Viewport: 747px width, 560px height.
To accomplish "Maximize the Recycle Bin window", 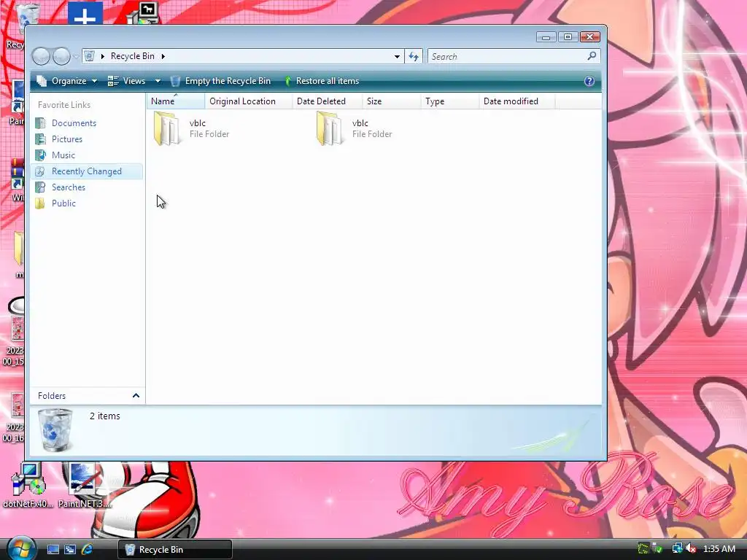I will (x=568, y=37).
